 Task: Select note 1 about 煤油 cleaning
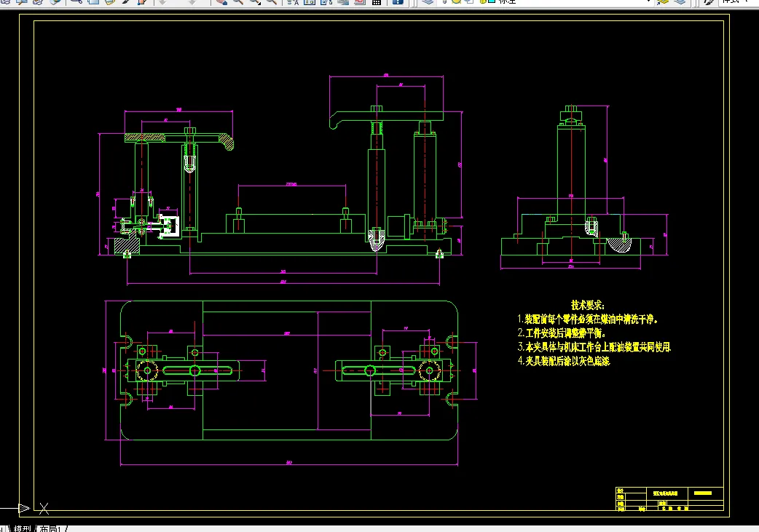click(x=588, y=319)
